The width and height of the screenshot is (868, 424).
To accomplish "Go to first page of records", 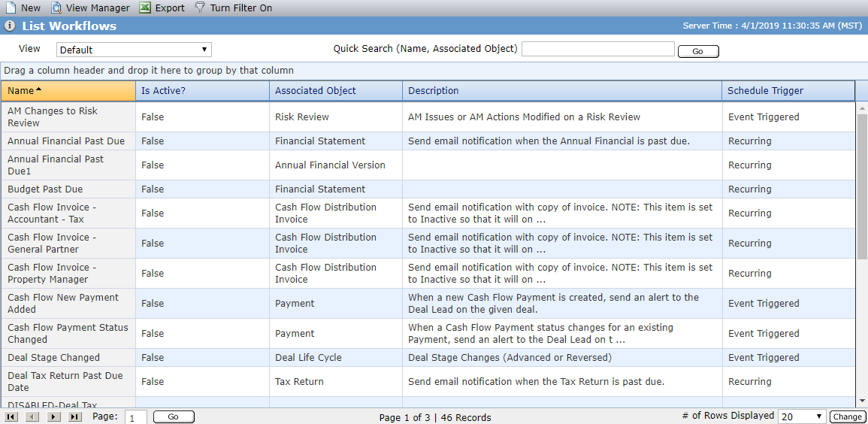I will click(x=11, y=416).
